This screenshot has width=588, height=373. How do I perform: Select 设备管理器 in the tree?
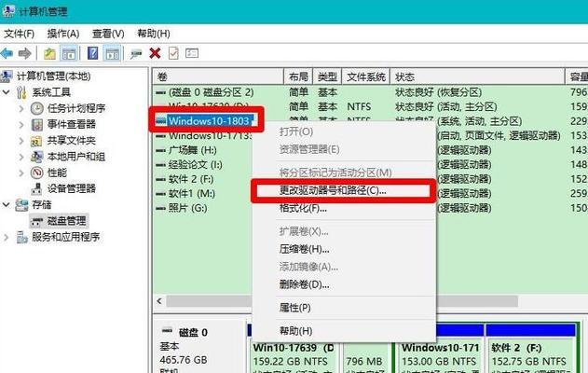pos(71,188)
